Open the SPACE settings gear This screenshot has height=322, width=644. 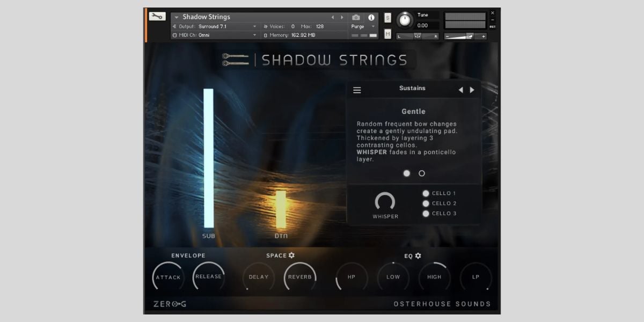pyautogui.click(x=291, y=255)
